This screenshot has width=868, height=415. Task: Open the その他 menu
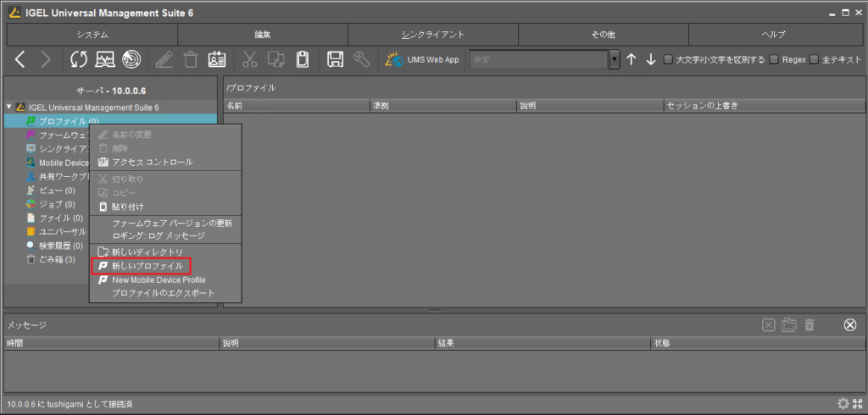pyautogui.click(x=604, y=35)
